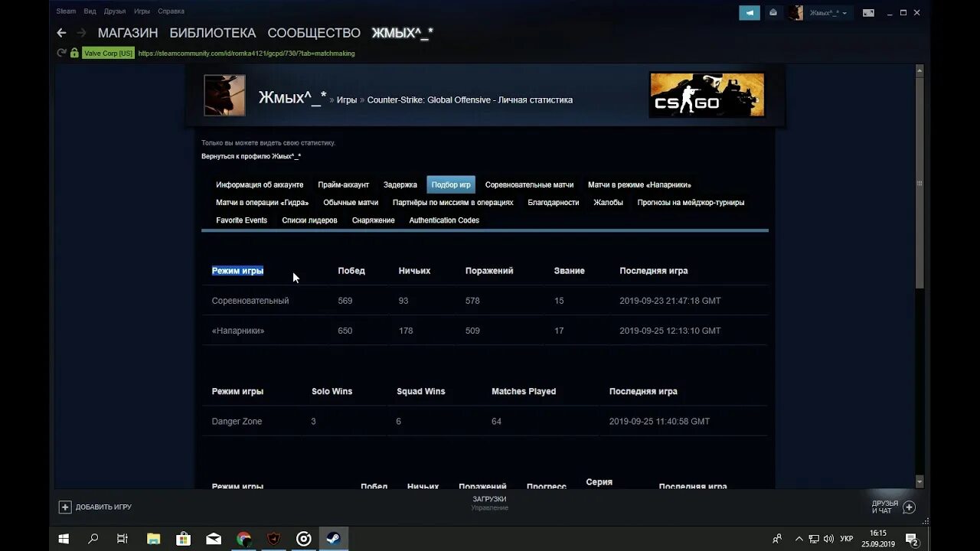Open Списки лидеров tab
Screen dimensions: 980x551
tap(309, 220)
